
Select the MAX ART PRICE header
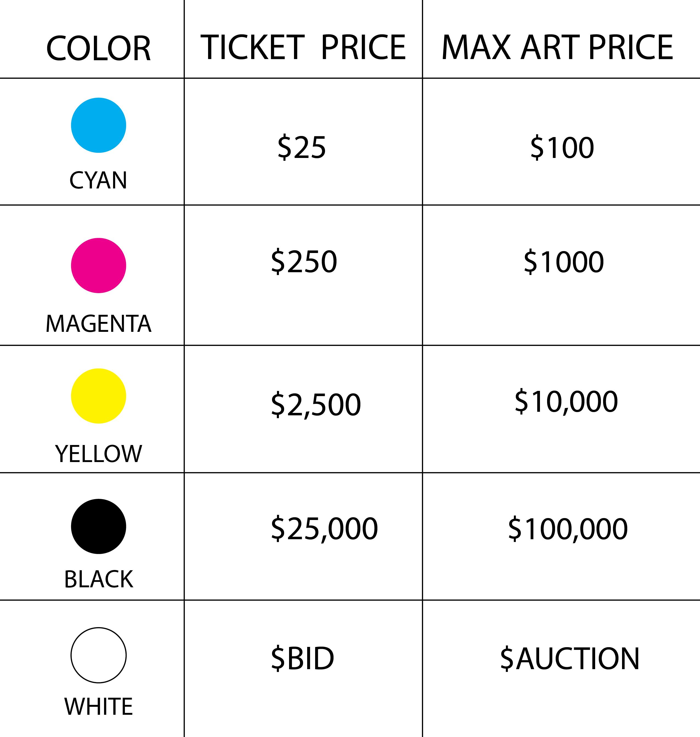click(x=558, y=47)
